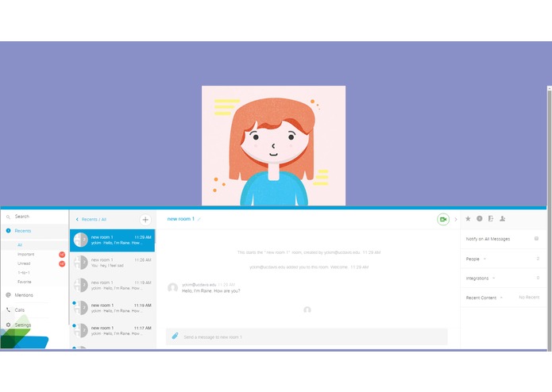The image size is (552, 392).
Task: Favorite the room with the star icon
Action: (x=468, y=219)
